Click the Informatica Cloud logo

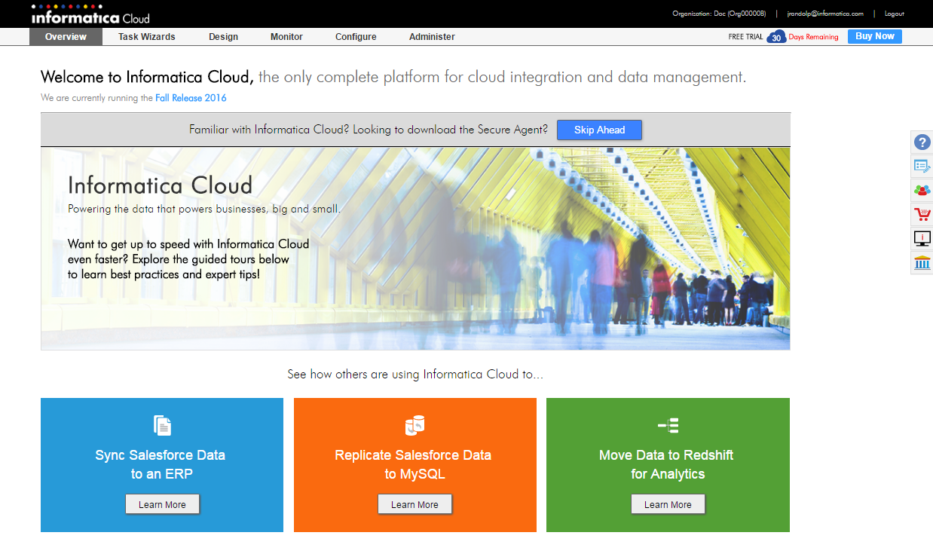[90, 14]
